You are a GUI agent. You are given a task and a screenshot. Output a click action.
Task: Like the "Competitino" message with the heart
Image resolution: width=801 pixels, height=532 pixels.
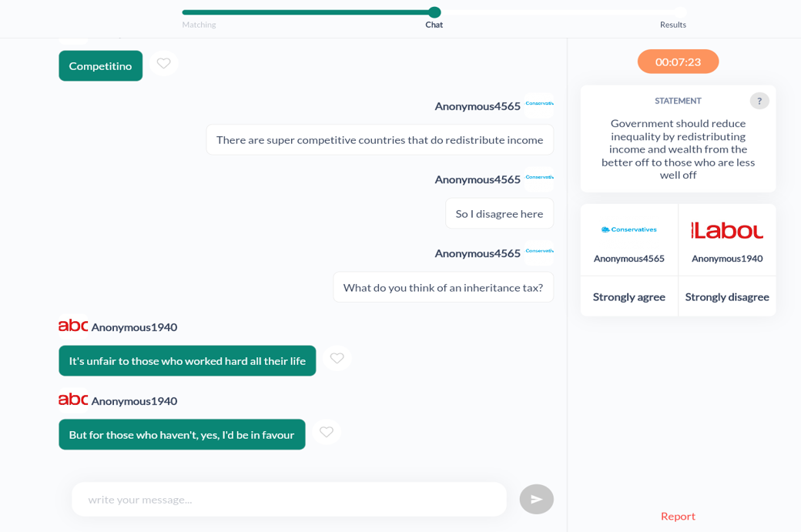coord(163,63)
